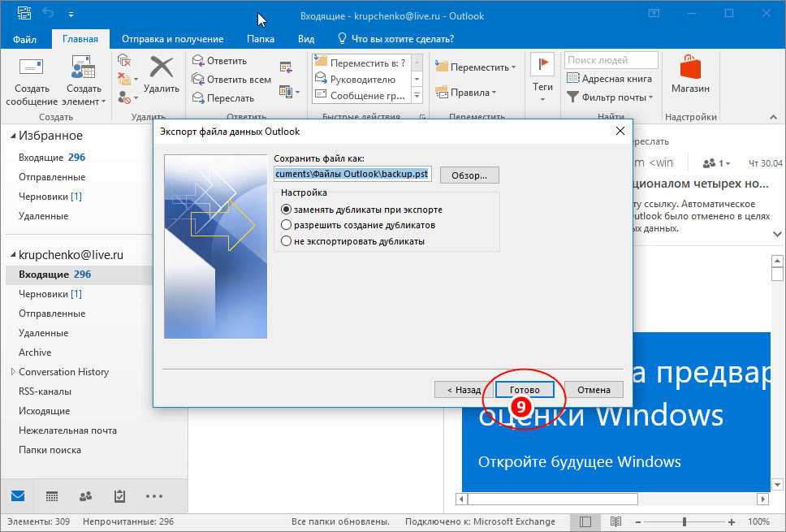Click the zoom slider in status bar
The width and height of the screenshot is (786, 532).
[685, 521]
